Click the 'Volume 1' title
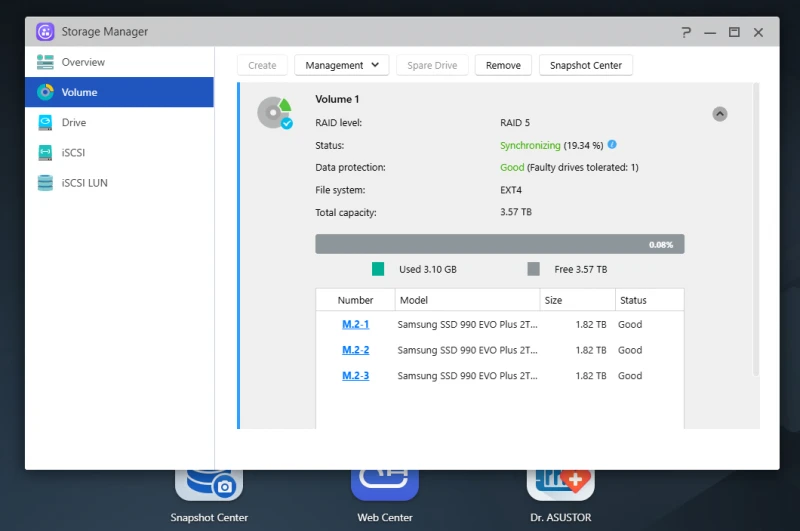Viewport: 800px width, 531px height. click(x=337, y=99)
